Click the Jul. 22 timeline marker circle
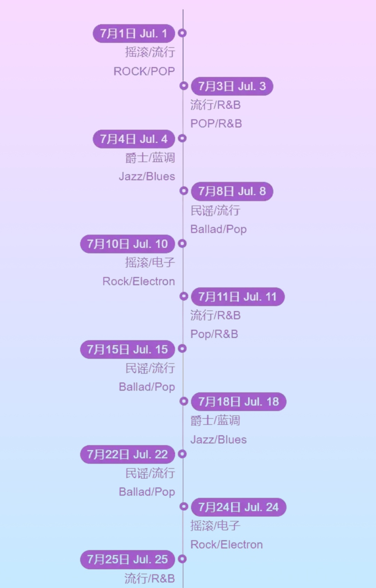 tap(182, 454)
